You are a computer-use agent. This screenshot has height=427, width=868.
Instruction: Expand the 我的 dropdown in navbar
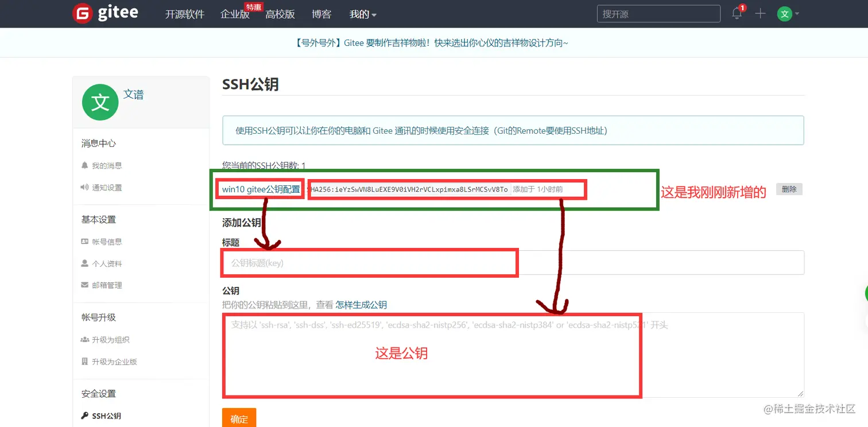click(x=363, y=14)
